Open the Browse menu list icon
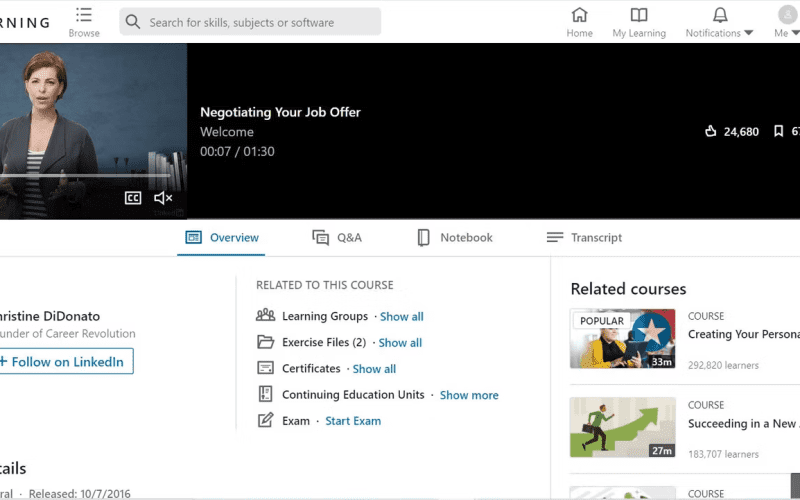Screen dimensions: 800x500 84,15
